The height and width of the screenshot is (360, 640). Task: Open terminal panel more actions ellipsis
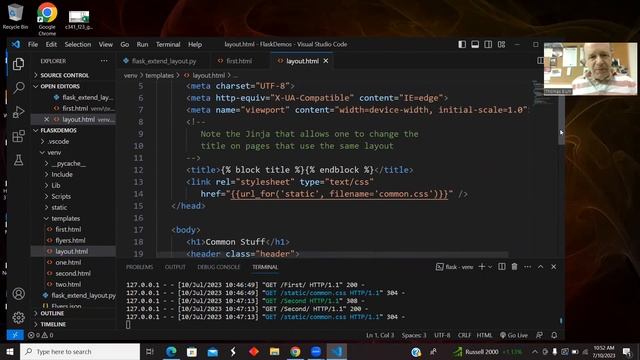click(528, 267)
